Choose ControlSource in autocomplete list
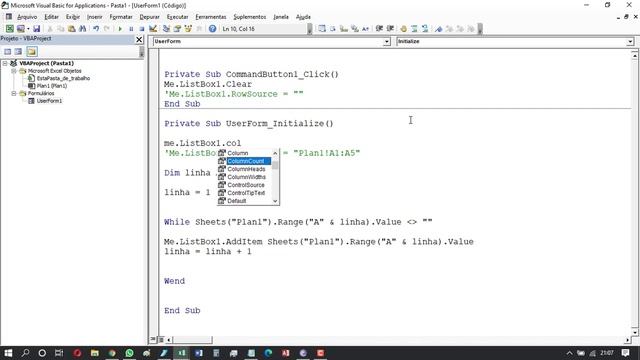640x360 pixels. pos(244,185)
